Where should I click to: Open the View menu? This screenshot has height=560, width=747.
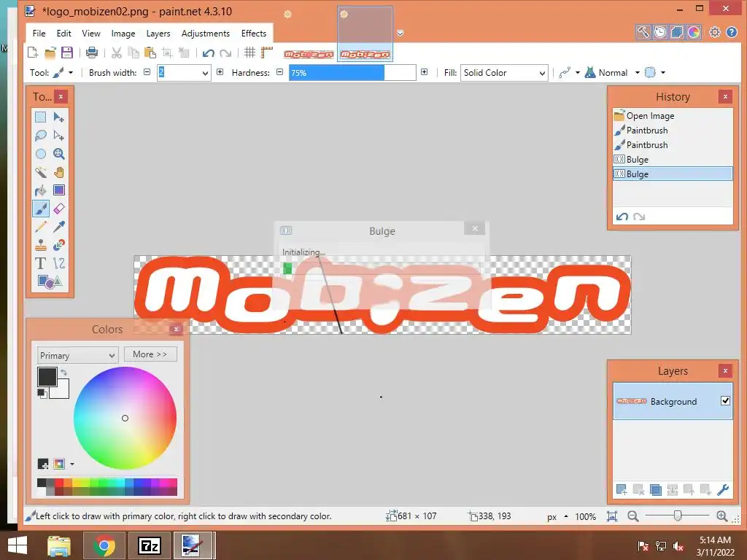91,34
